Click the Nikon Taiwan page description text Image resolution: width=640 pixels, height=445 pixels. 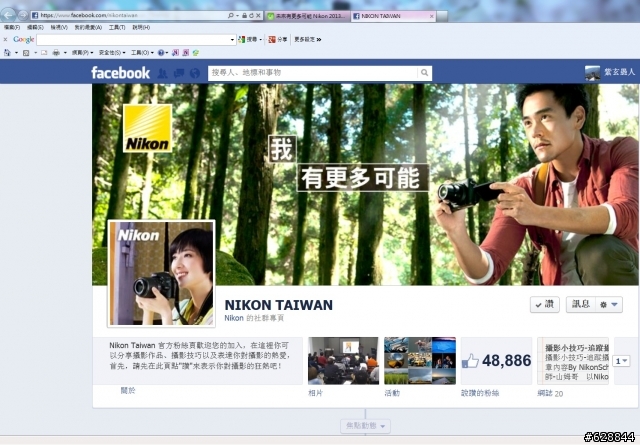pos(200,356)
